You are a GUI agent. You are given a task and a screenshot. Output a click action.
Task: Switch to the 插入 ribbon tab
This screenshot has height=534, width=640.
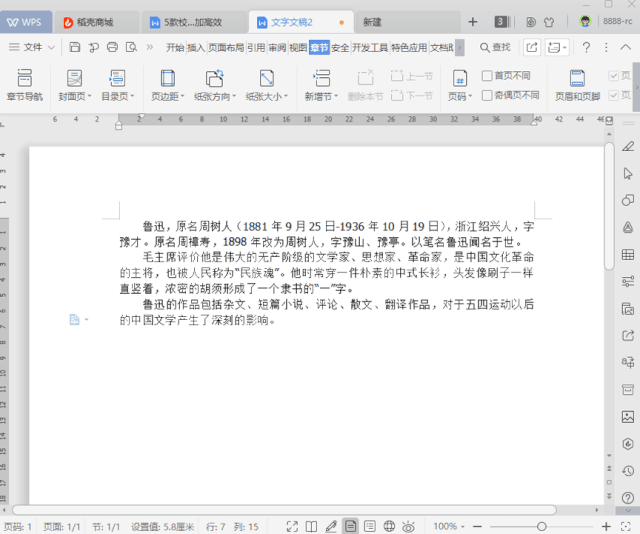pyautogui.click(x=196, y=48)
